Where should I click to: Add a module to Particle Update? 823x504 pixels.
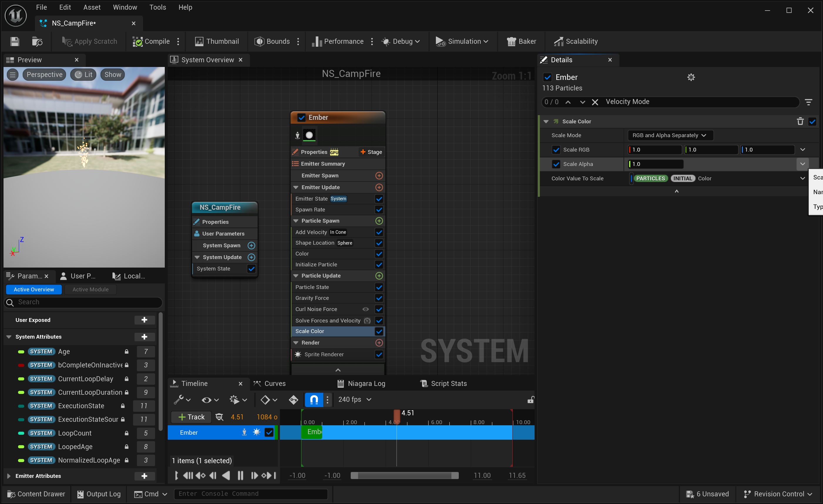pyautogui.click(x=379, y=275)
